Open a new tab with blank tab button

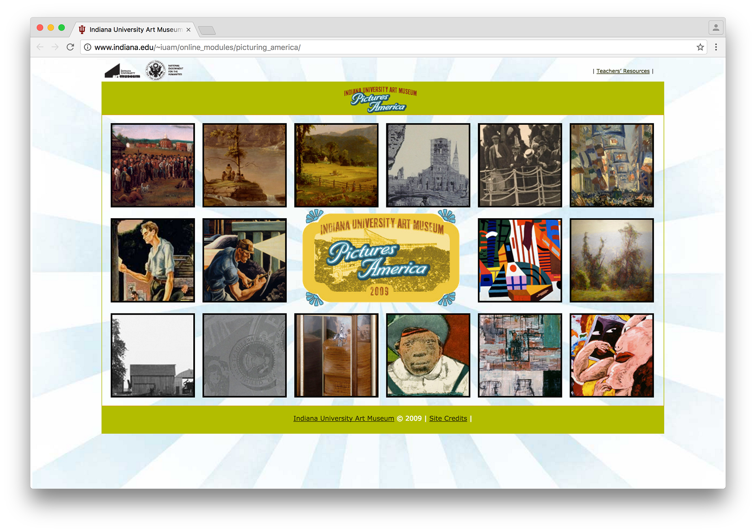pyautogui.click(x=207, y=30)
